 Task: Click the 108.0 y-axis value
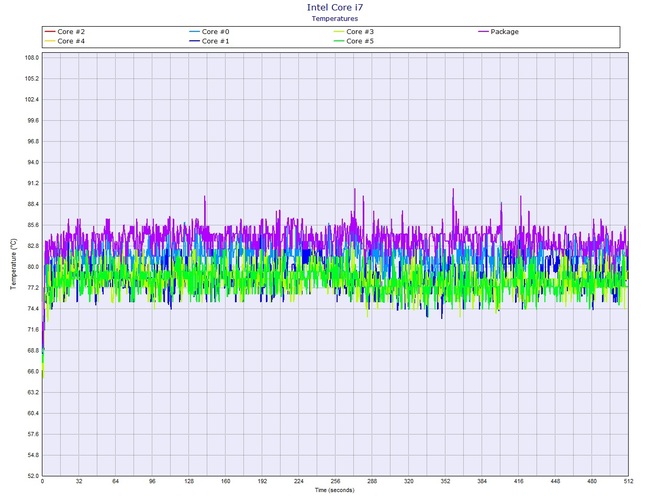point(32,58)
